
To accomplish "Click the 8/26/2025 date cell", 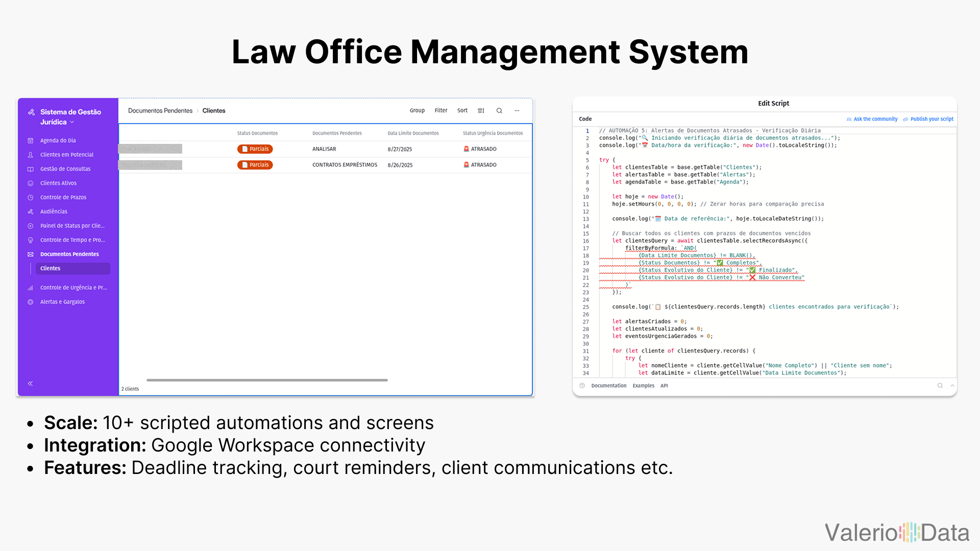I will coord(400,165).
